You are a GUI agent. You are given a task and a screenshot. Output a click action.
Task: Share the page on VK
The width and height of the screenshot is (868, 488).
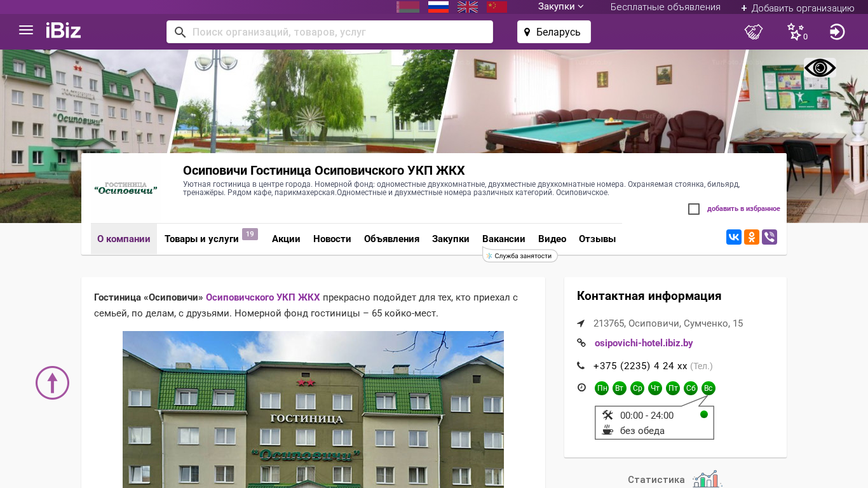(x=734, y=237)
